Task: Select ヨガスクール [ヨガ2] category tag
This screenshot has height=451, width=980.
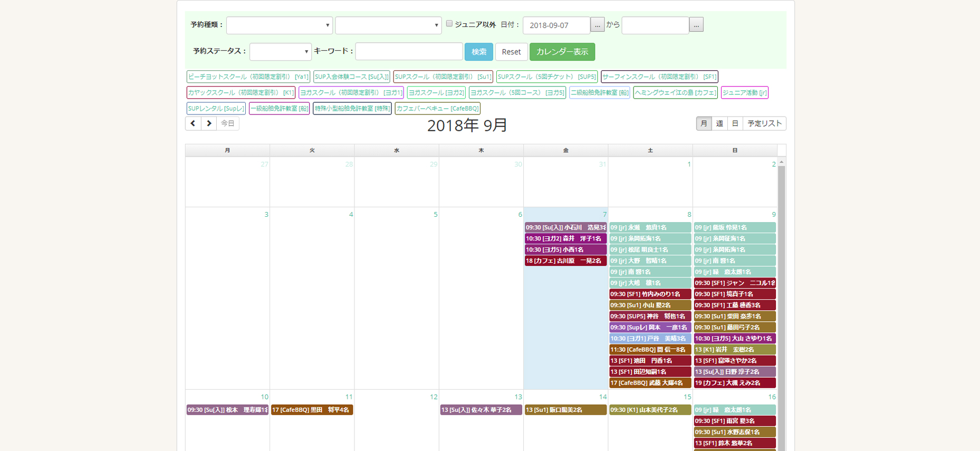Action: coord(436,93)
